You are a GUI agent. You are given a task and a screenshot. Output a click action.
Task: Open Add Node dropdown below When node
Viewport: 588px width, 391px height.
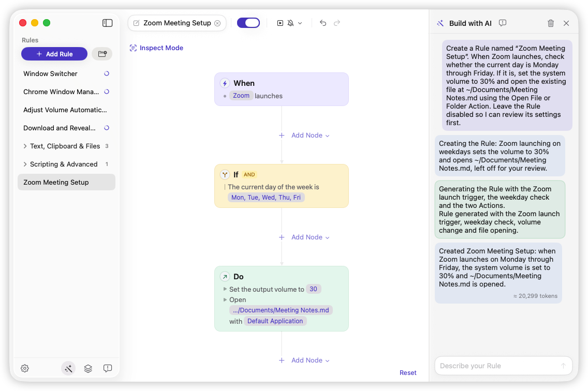[x=310, y=136]
